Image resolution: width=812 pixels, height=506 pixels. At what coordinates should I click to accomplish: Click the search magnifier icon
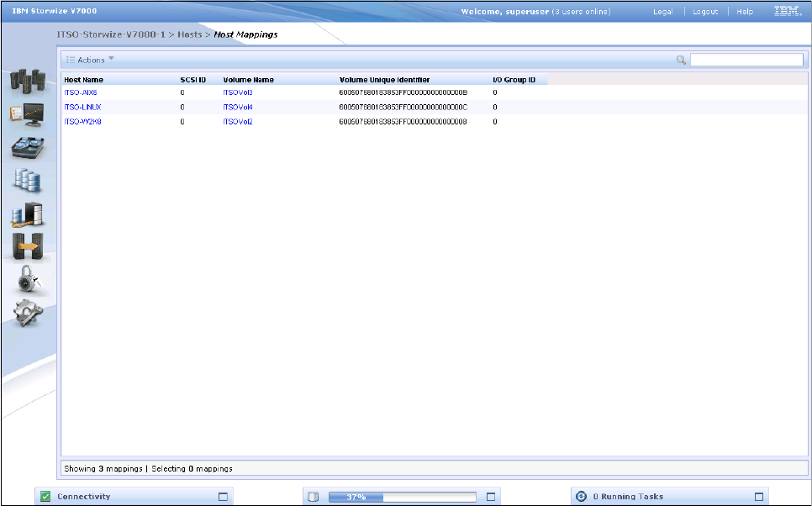click(682, 60)
